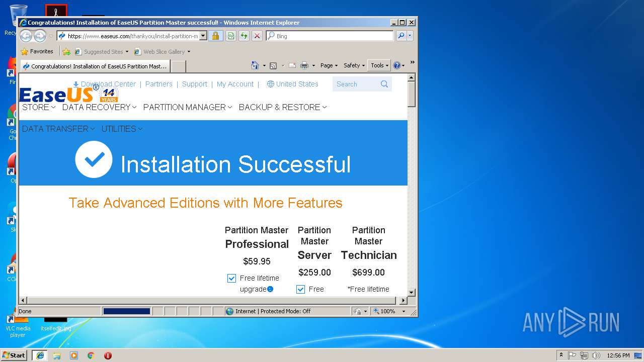Open the Help question mark icon
644x362 pixels.
coord(396,65)
